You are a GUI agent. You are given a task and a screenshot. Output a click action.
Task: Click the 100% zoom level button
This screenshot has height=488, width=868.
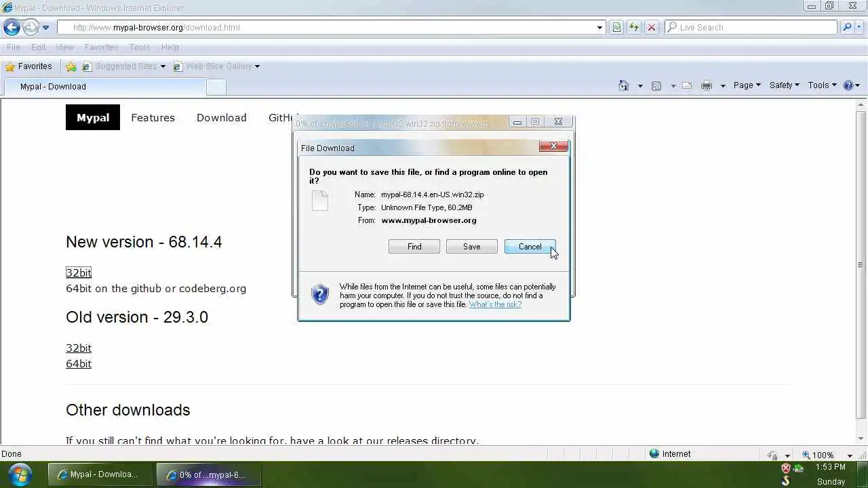[817, 455]
